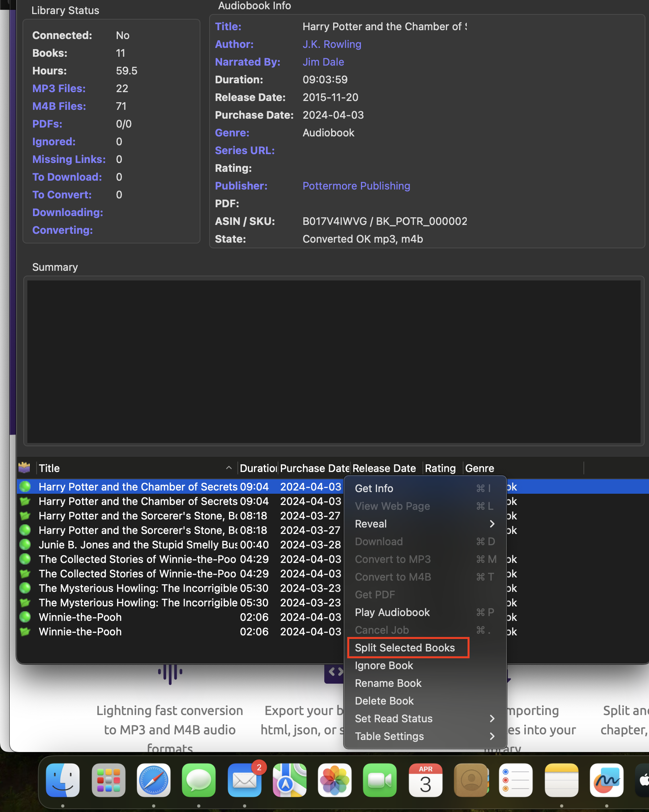Image resolution: width=649 pixels, height=812 pixels.
Task: Open Finder from the dock
Action: coord(63,780)
